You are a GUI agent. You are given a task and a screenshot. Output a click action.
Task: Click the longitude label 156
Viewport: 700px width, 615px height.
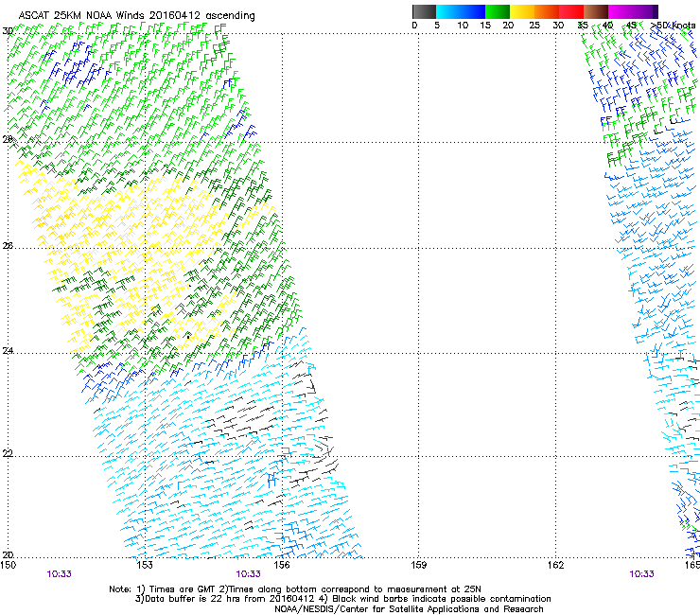point(282,565)
